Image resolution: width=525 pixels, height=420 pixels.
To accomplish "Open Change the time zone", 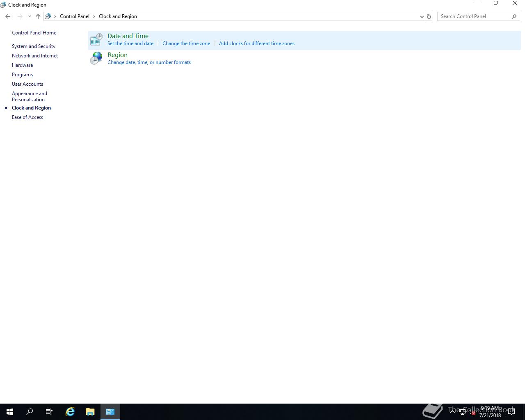I will coord(186,43).
